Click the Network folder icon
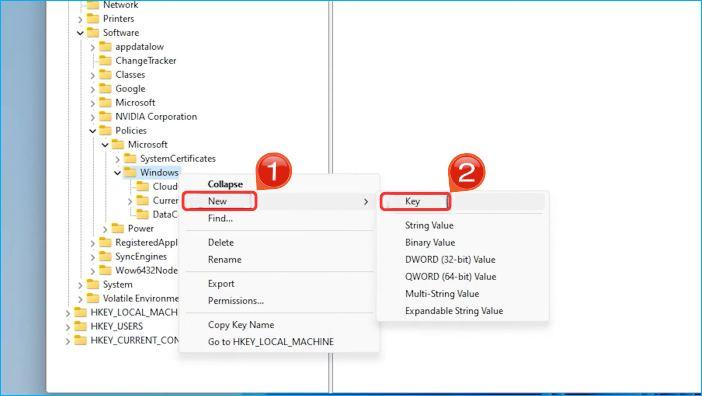This screenshot has height=396, width=702. pyautogui.click(x=93, y=5)
